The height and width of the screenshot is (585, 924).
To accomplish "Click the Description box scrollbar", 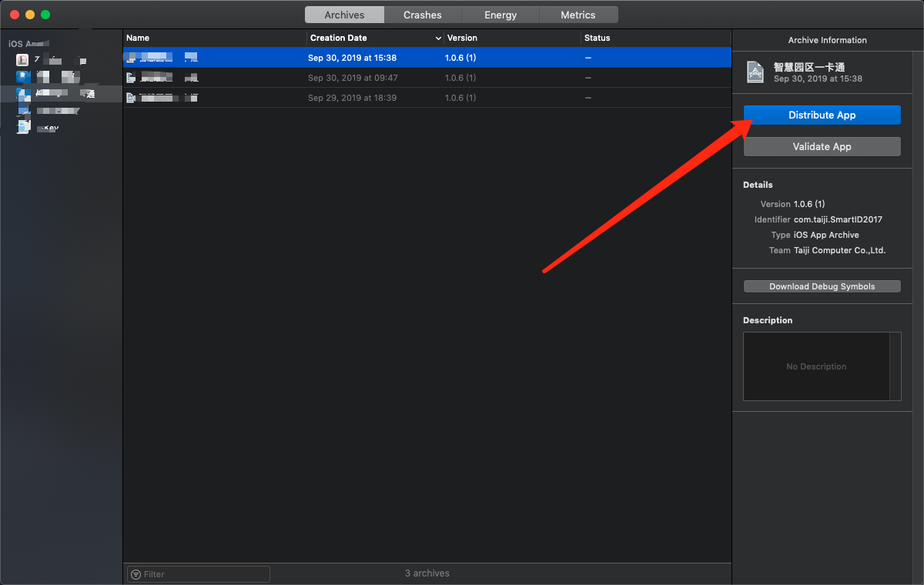I will [x=895, y=366].
